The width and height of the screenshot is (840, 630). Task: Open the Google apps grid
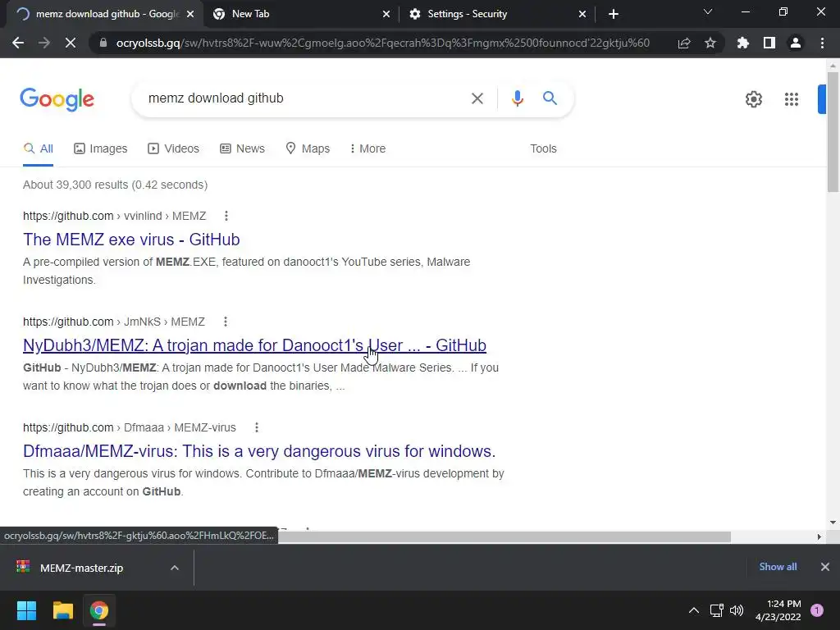point(792,99)
